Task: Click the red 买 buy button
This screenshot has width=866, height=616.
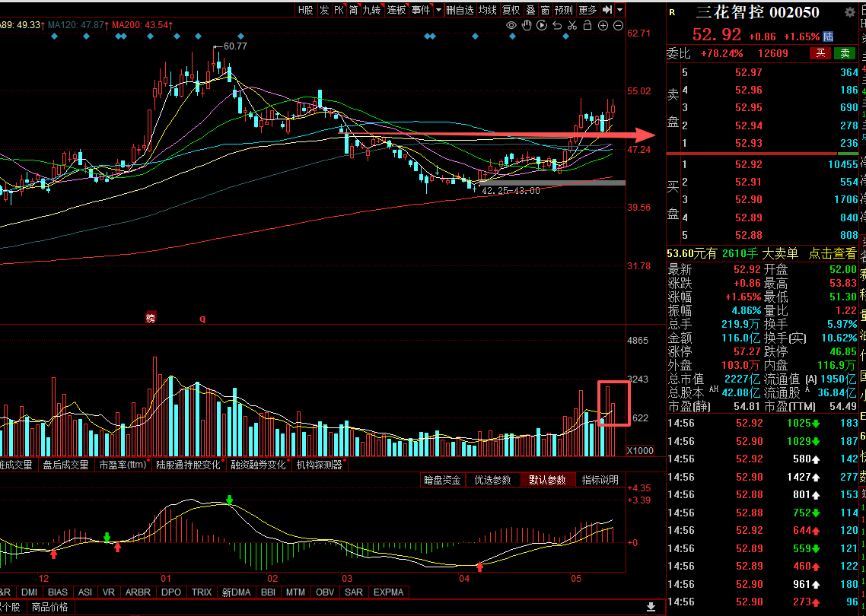Action: (820, 53)
